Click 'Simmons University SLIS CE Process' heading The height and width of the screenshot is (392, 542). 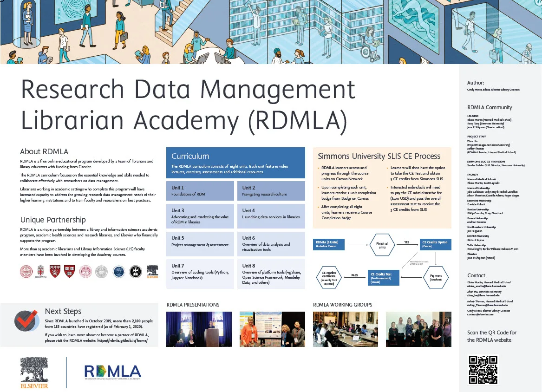point(379,156)
